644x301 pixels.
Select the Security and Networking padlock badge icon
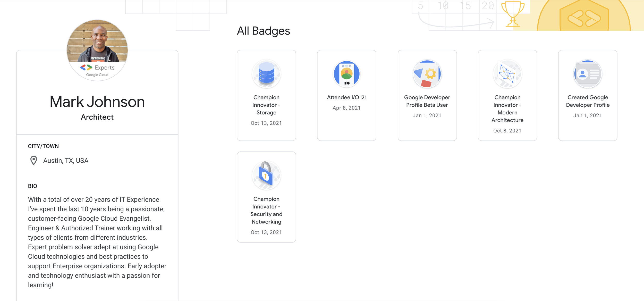coord(267,175)
